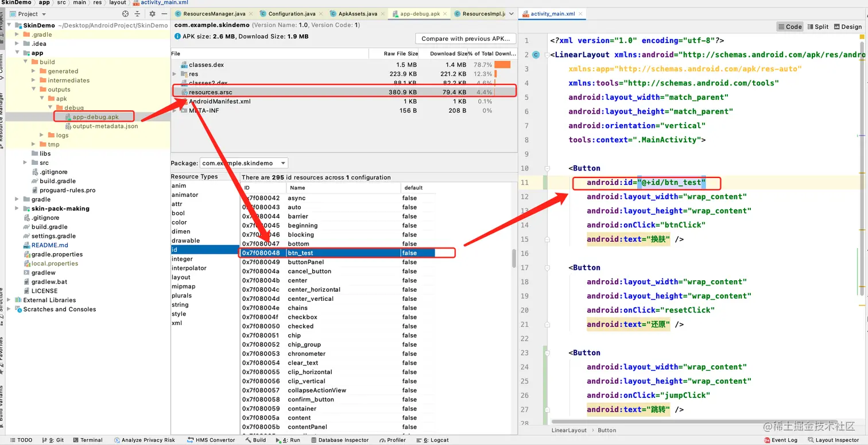Open the Database Inspector
Viewport: 868px width, 445px height.
[339, 440]
